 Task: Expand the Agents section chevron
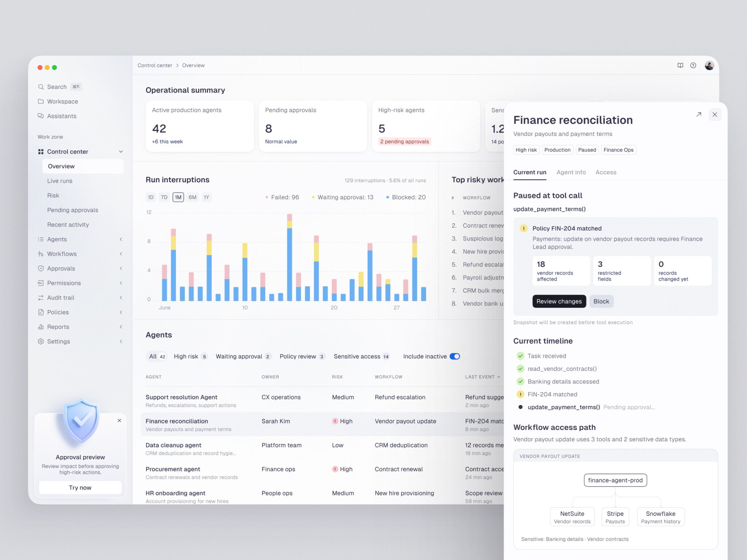(x=121, y=239)
